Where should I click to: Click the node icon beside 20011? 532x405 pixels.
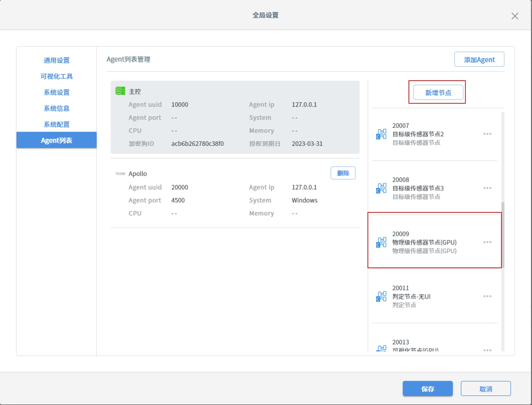coord(381,297)
